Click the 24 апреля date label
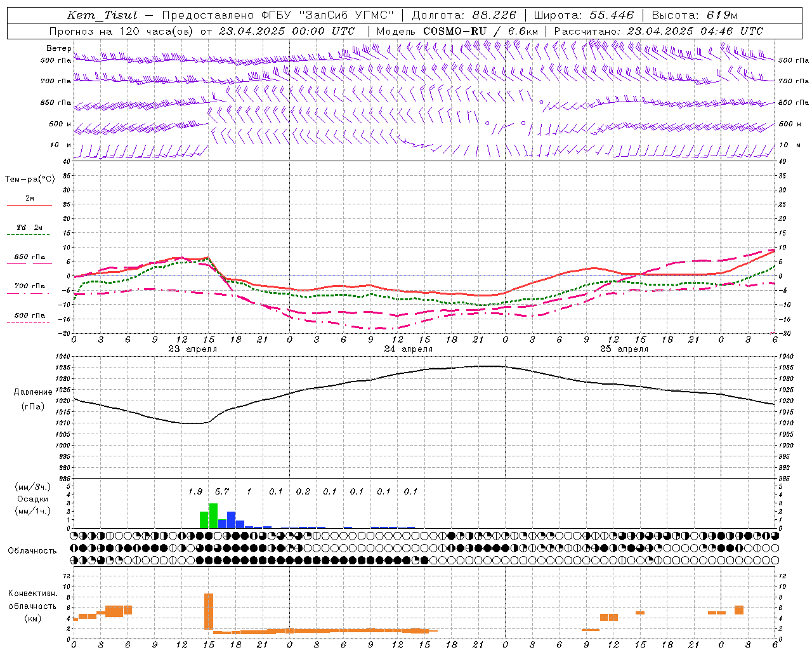Image resolution: width=812 pixels, height=650 pixels. pyautogui.click(x=408, y=349)
